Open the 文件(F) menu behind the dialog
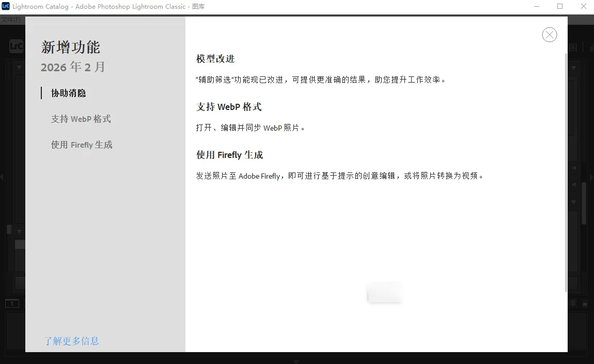594x364 pixels. point(11,19)
